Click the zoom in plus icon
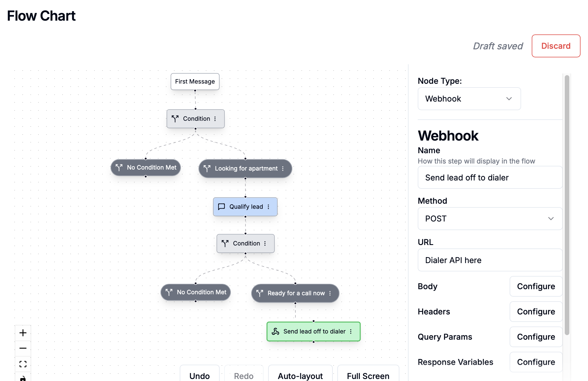588x381 pixels. [x=23, y=333]
